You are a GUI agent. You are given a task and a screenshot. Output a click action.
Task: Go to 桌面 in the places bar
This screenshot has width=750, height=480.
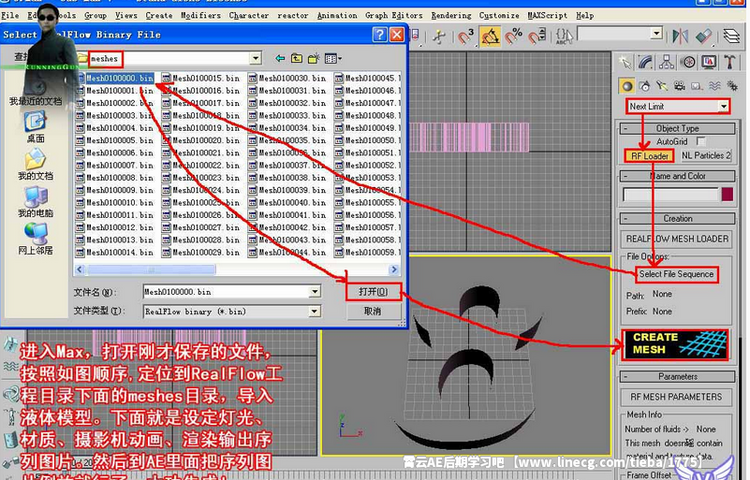[35, 127]
